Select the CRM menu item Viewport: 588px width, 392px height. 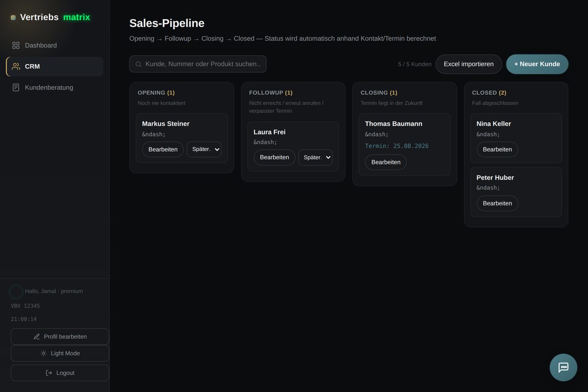tap(55, 66)
